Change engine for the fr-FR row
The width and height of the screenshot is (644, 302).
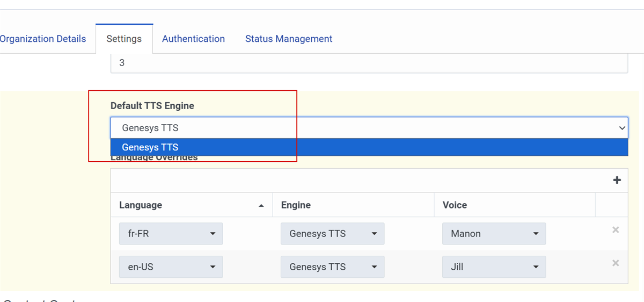click(332, 234)
